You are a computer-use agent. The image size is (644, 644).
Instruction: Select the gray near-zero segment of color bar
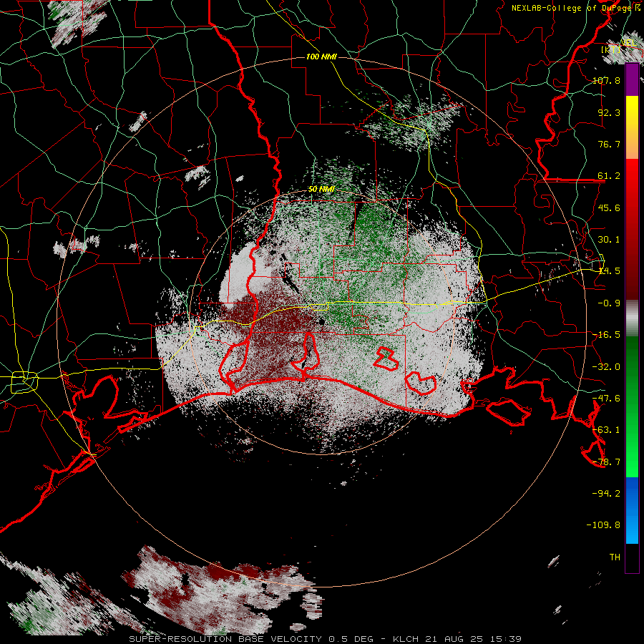[x=632, y=318]
